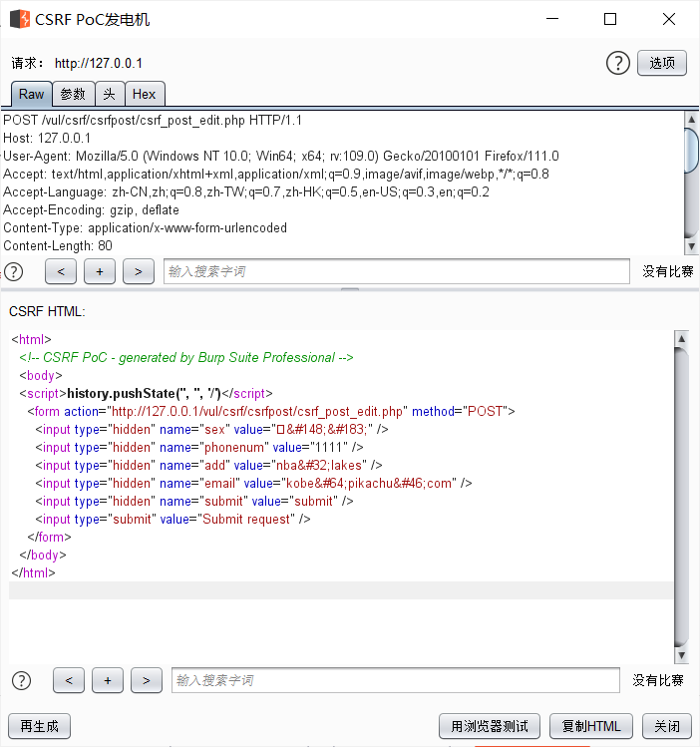This screenshot has width=700, height=747.
Task: Click request pane scroll down arrow
Action: [x=691, y=246]
